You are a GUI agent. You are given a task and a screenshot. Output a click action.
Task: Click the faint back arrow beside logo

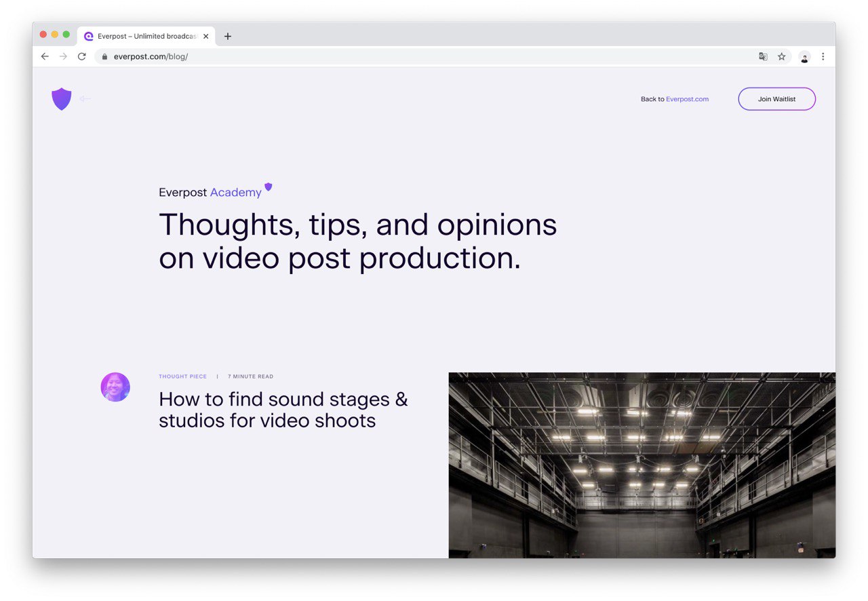click(x=85, y=99)
